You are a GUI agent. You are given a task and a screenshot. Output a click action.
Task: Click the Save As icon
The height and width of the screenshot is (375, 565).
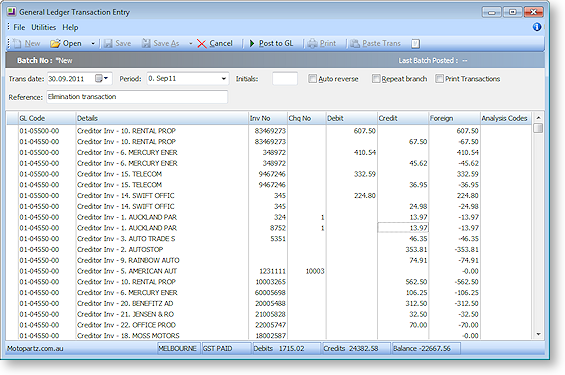pyautogui.click(x=146, y=44)
